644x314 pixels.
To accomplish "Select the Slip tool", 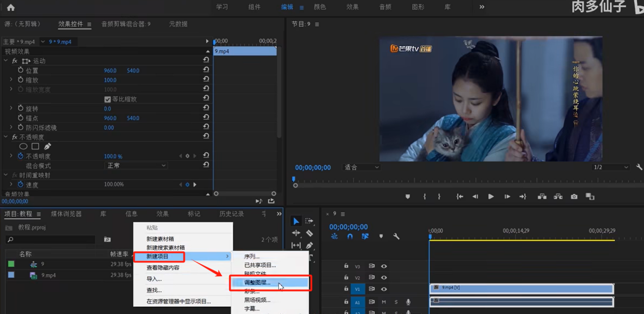I will tap(296, 245).
